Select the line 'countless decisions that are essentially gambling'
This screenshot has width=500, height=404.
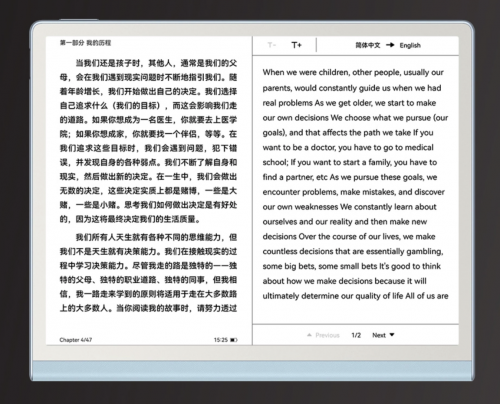click(353, 251)
